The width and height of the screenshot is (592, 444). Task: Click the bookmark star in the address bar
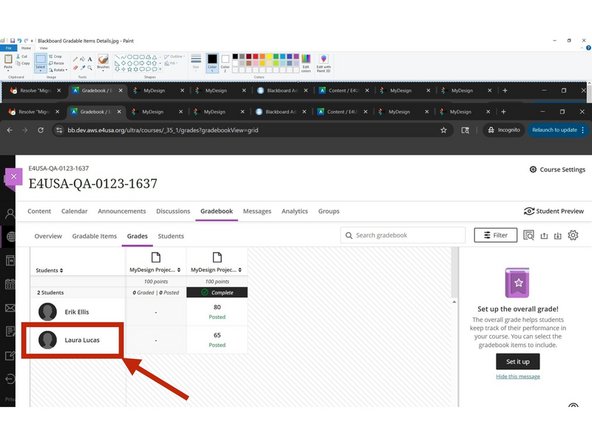[444, 130]
